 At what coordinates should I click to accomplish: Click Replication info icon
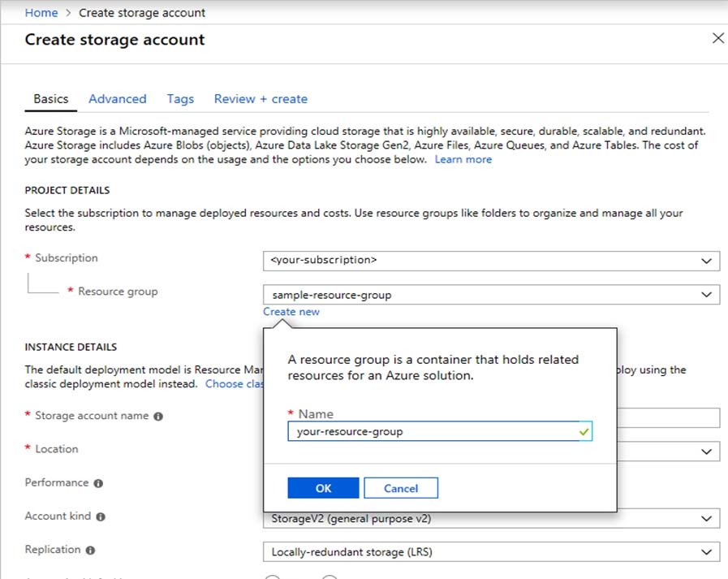coord(91,551)
